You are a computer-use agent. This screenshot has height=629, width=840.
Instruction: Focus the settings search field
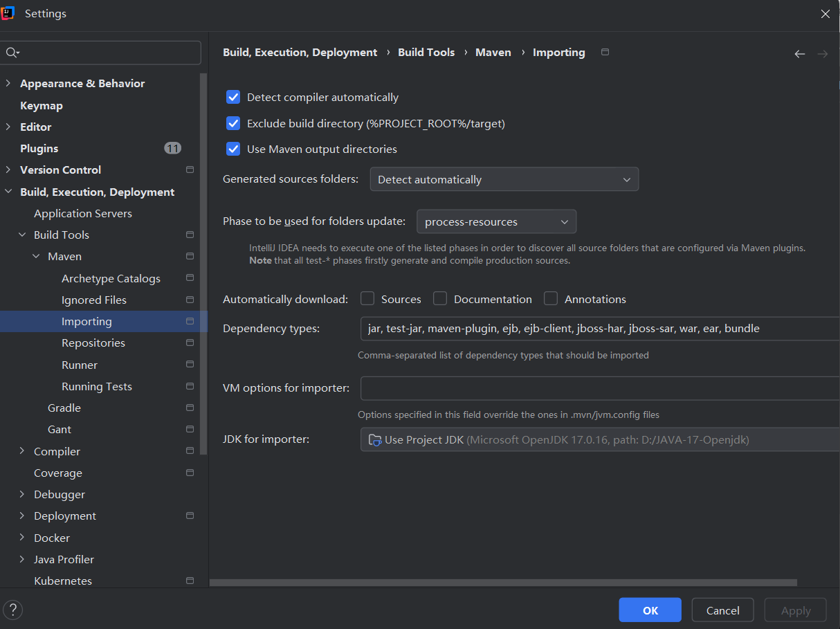click(101, 53)
